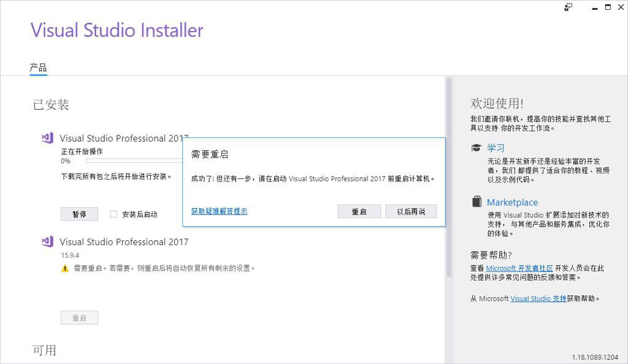Close the Visual Studio Installer window
Viewport: 628px width, 364px height.
621,7
